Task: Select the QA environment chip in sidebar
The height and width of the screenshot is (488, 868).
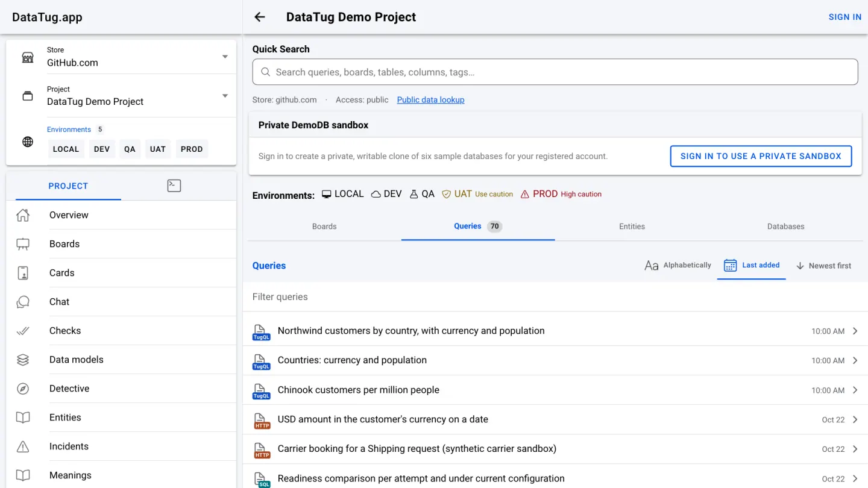Action: tap(130, 149)
